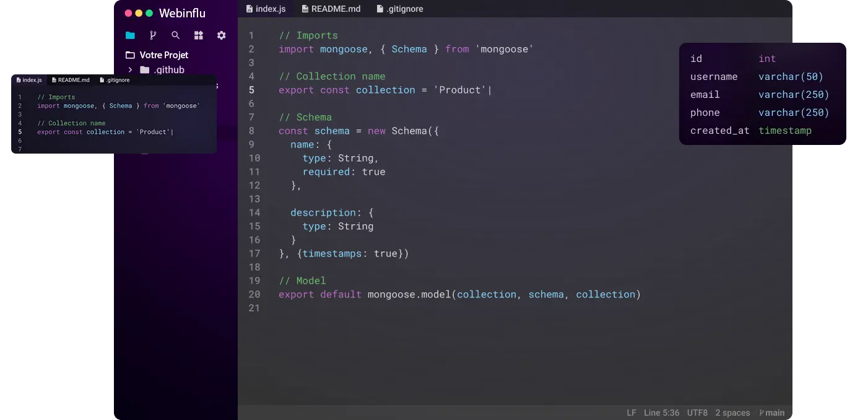Click the Votre Projet folder icon
The height and width of the screenshot is (420, 868).
(x=130, y=55)
